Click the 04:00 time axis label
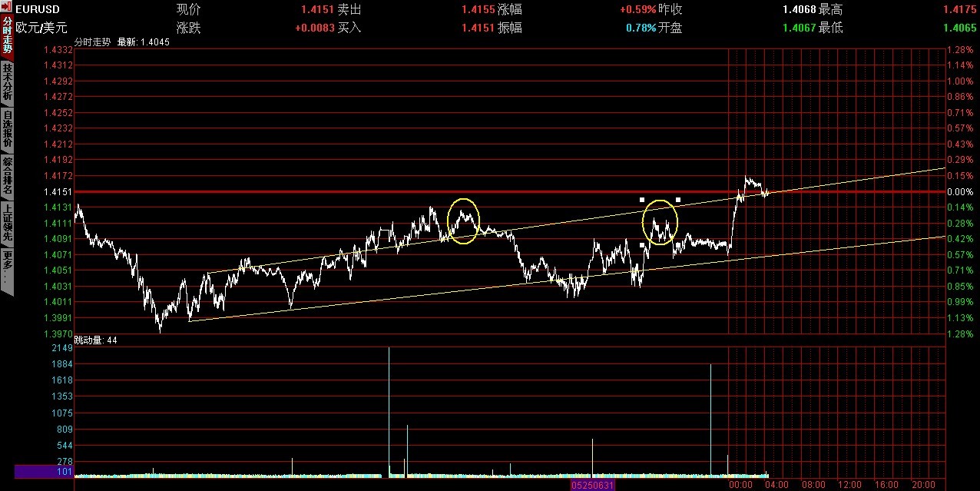Viewport: 980px width, 491px height. tap(777, 485)
